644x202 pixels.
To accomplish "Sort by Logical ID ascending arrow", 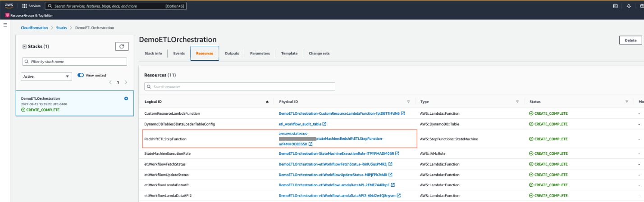I will [267, 102].
